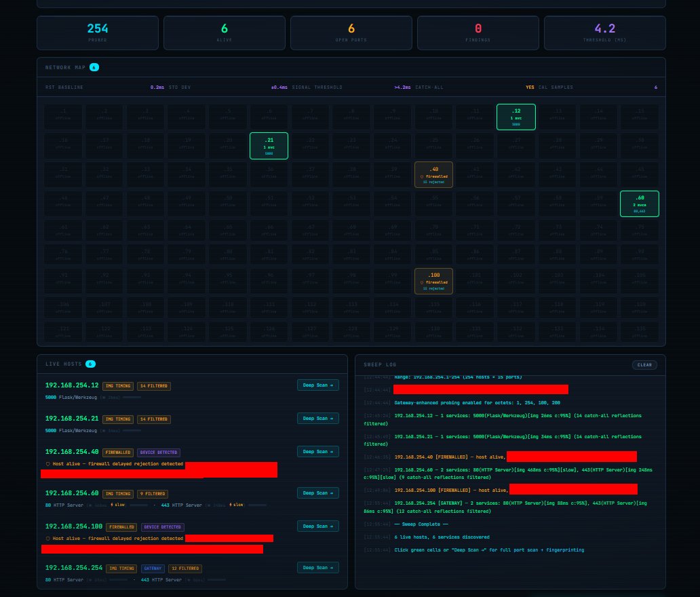Click port 80 HTTP Server under 192.168.254.60
The image size is (700, 597).
(64, 505)
